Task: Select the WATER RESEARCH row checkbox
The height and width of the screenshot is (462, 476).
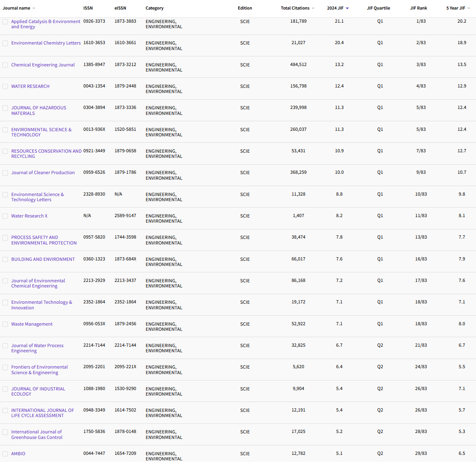Action: click(5, 86)
